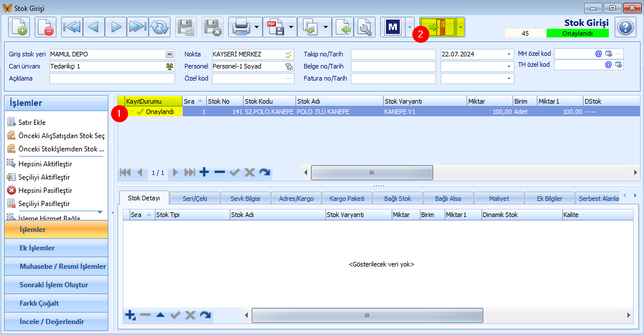Open customer lookup icon in Cari ünvanı
The image size is (644, 335).
(x=169, y=67)
